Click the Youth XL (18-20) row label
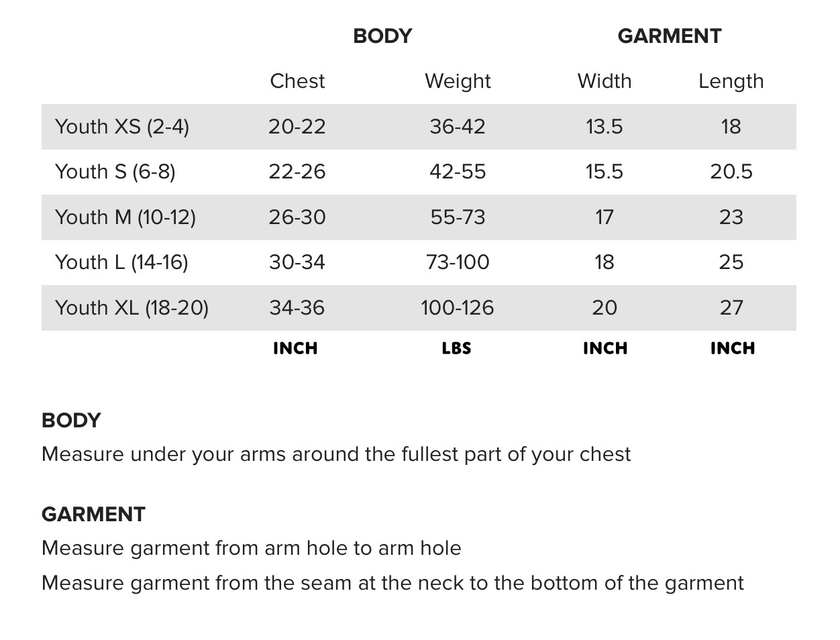Viewport: 840px width, 640px height. pos(132,308)
